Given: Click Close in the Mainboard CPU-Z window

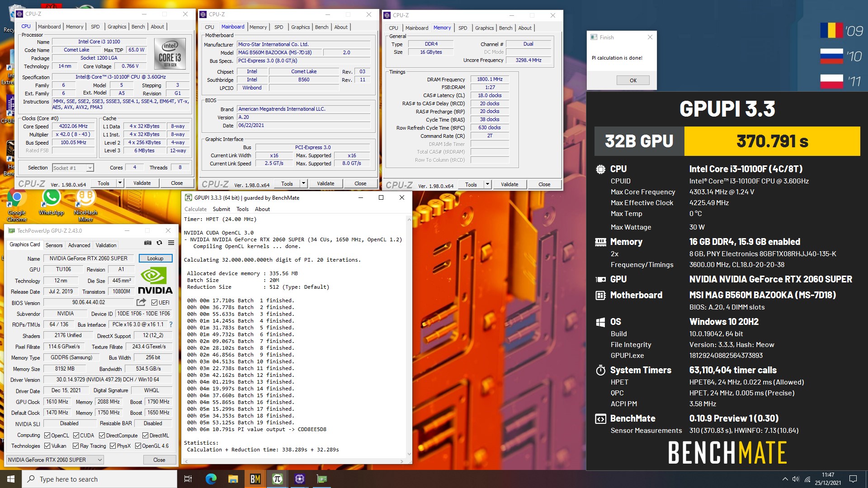Looking at the screenshot, I should tap(360, 183).
